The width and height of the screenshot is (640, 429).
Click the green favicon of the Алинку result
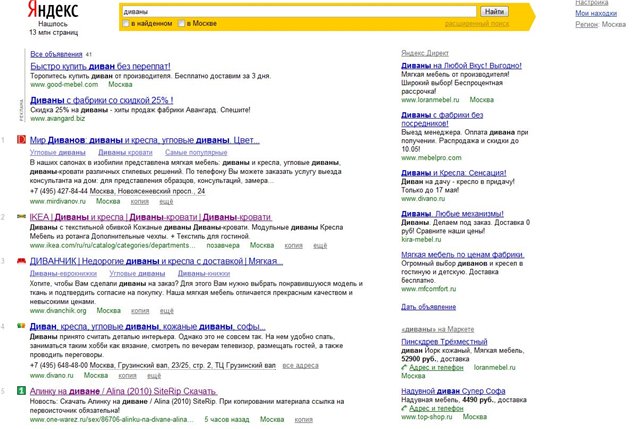(x=21, y=391)
